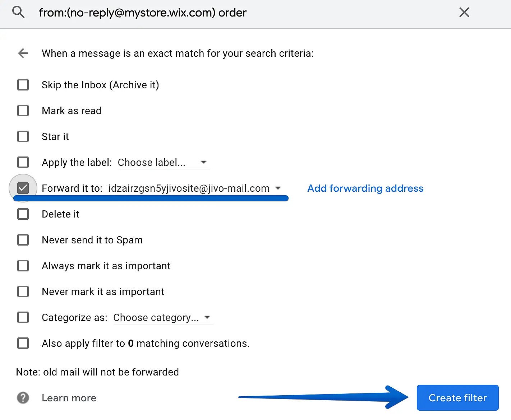This screenshot has width=511, height=420.
Task: Click the help question mark icon
Action: (x=23, y=398)
